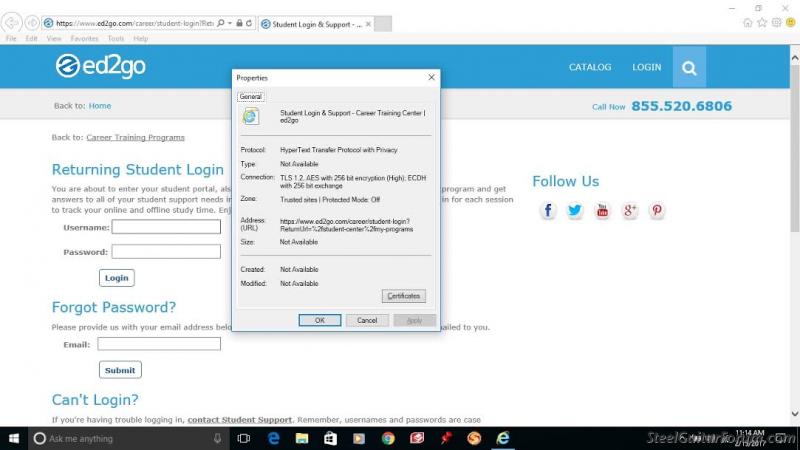Open the YouTube social icon
This screenshot has width=800, height=450.
[602, 210]
